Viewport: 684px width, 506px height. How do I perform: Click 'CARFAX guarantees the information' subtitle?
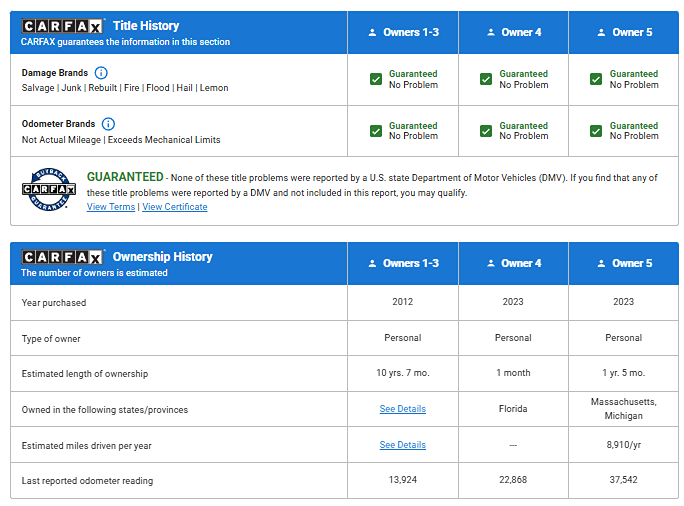pos(125,42)
